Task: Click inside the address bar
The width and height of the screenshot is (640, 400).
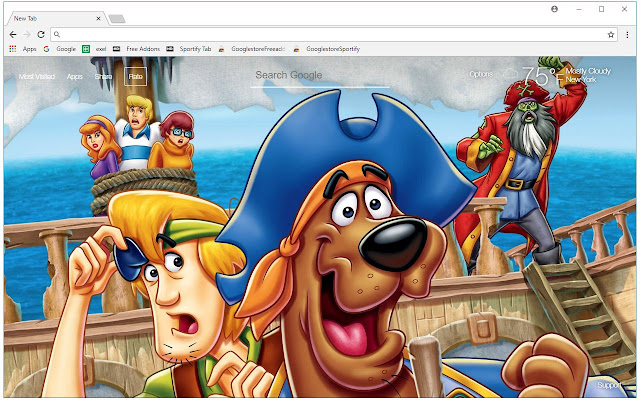Action: tap(334, 35)
